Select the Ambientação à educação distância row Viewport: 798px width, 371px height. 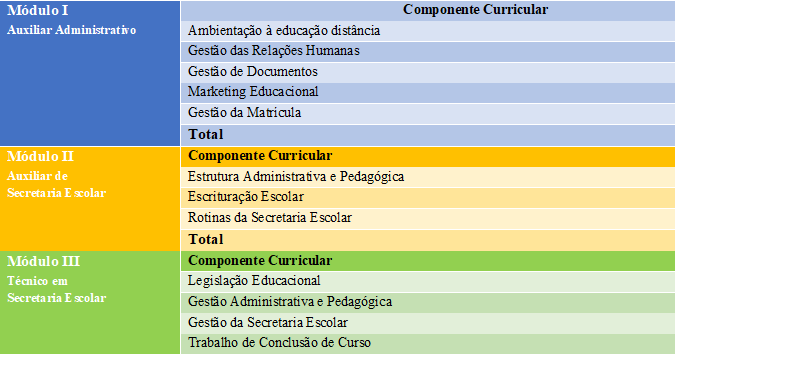click(428, 31)
